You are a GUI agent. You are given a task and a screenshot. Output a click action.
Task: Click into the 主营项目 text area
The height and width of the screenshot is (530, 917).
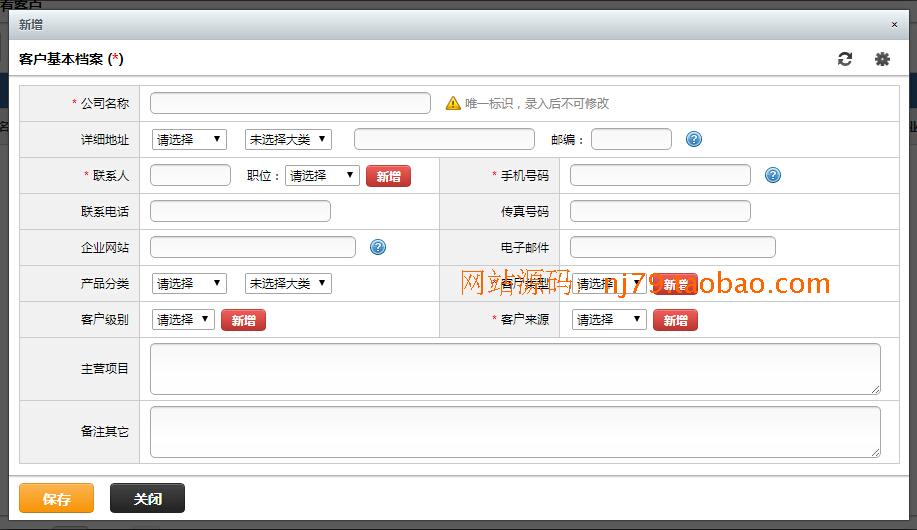pos(515,368)
